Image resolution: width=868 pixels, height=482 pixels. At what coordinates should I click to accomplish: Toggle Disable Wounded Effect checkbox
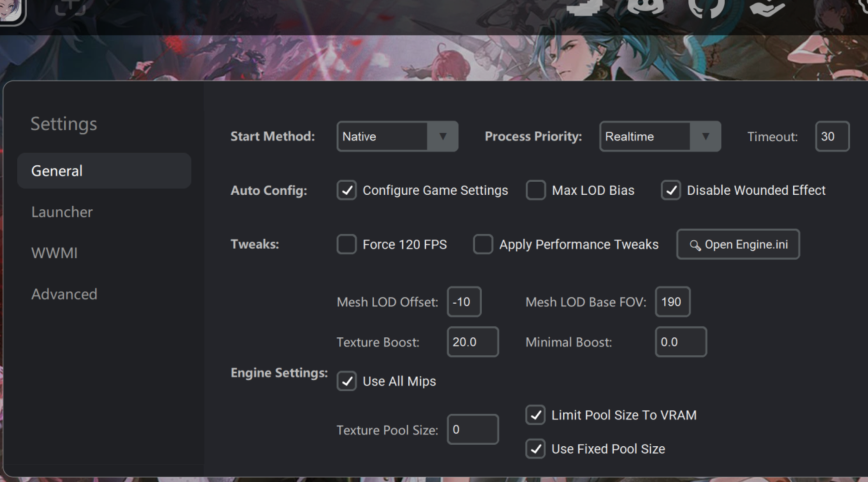pos(671,190)
